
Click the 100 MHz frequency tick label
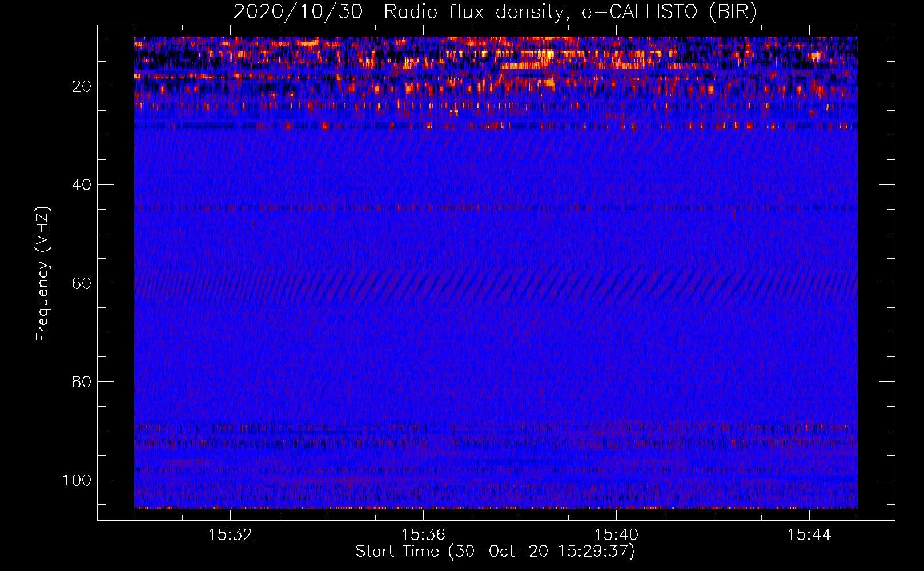(77, 480)
